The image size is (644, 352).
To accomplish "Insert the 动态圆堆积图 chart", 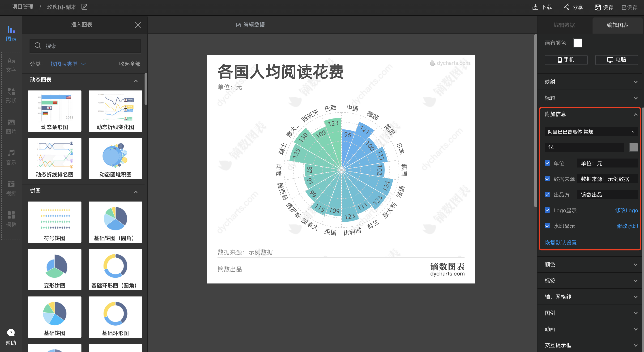I will [115, 158].
